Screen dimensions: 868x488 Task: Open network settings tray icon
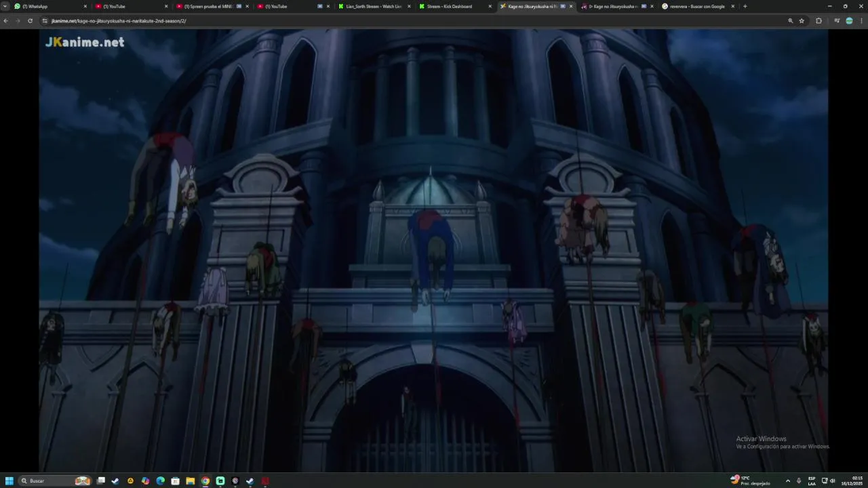tap(825, 481)
